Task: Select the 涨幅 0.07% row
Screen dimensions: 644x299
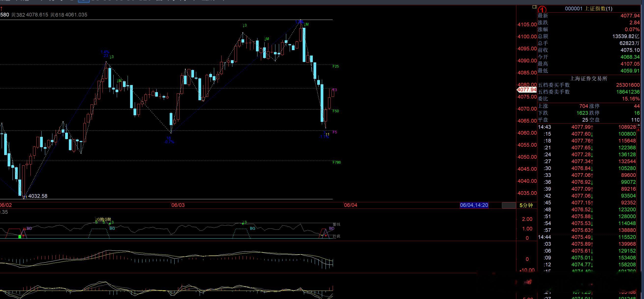Action: tap(588, 29)
